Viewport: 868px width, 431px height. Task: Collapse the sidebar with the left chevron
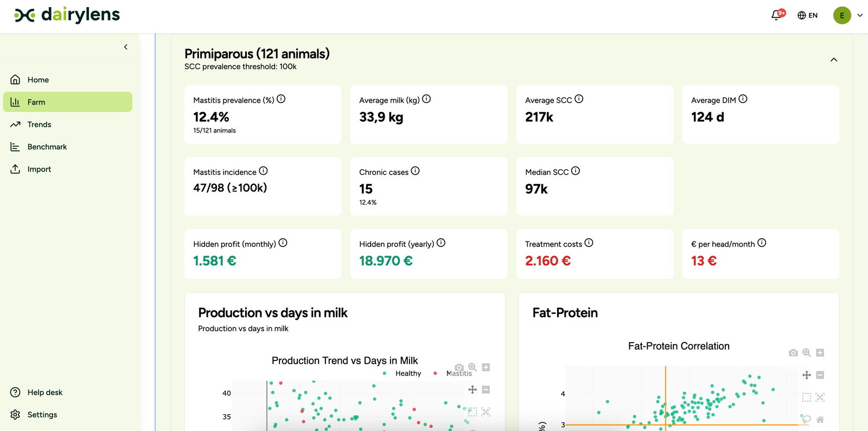click(x=126, y=47)
